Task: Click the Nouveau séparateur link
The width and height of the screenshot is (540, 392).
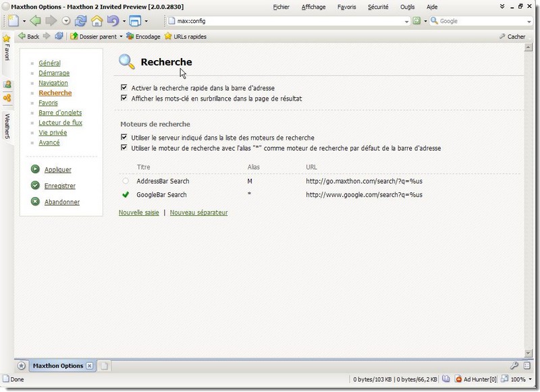Action: (198, 213)
